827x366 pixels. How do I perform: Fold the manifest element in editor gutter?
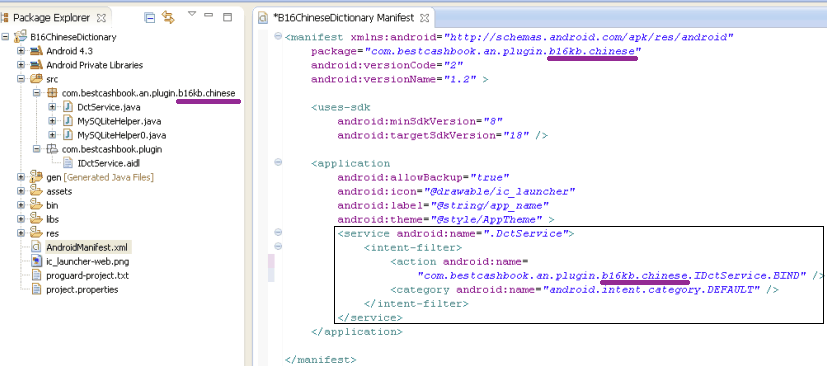tap(278, 36)
